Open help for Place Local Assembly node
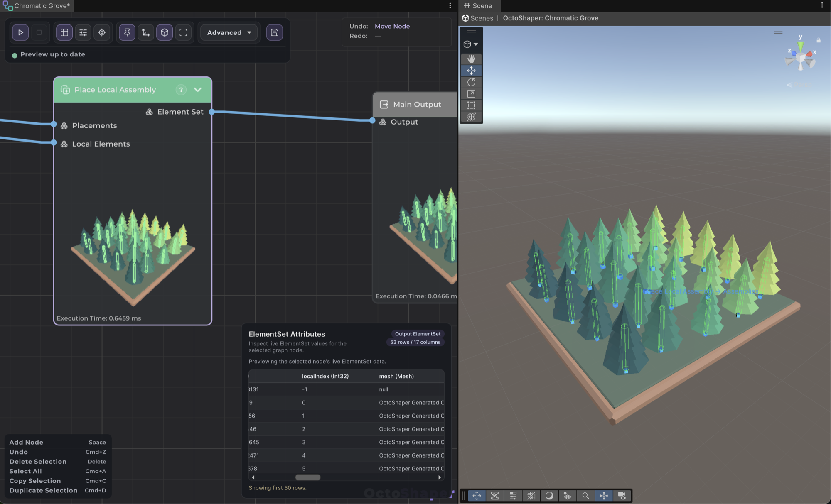 click(x=181, y=90)
